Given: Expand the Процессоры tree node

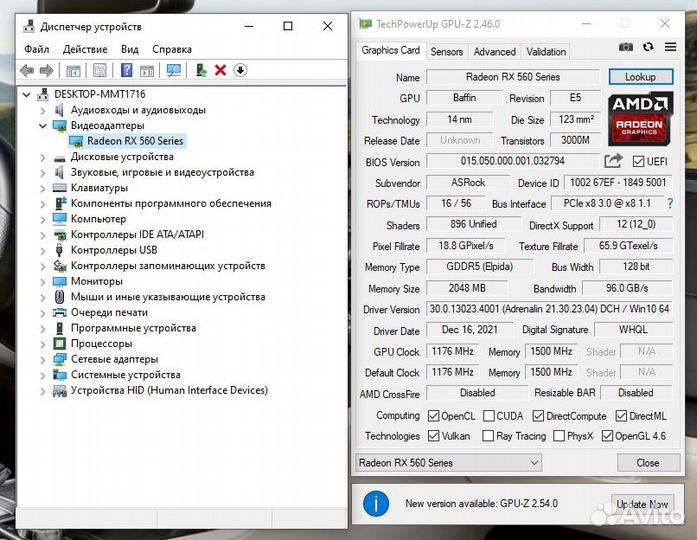Looking at the screenshot, I should (42, 343).
